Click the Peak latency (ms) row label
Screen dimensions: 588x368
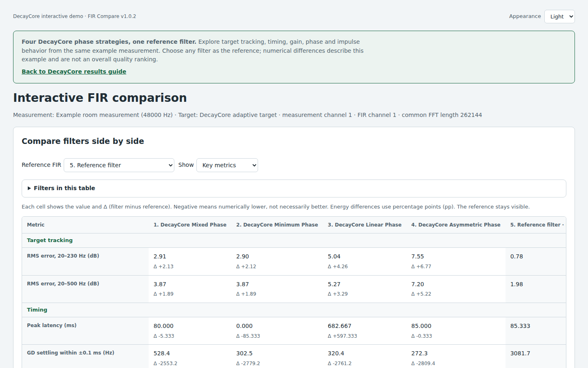52,325
